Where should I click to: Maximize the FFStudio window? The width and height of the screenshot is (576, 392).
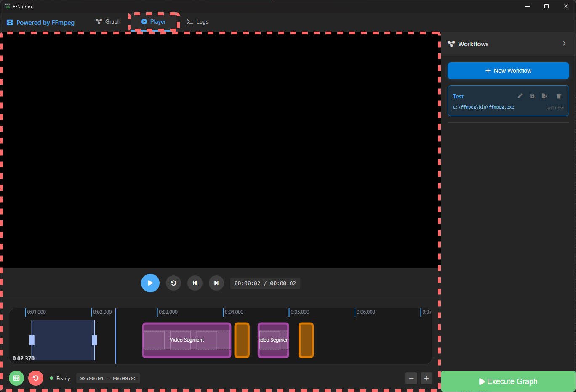point(547,6)
